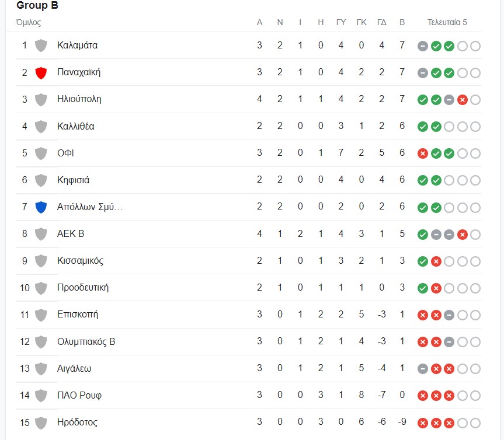Click Καλαμάτα's grey shield team crest
Image resolution: width=504 pixels, height=440 pixels.
coord(40,46)
